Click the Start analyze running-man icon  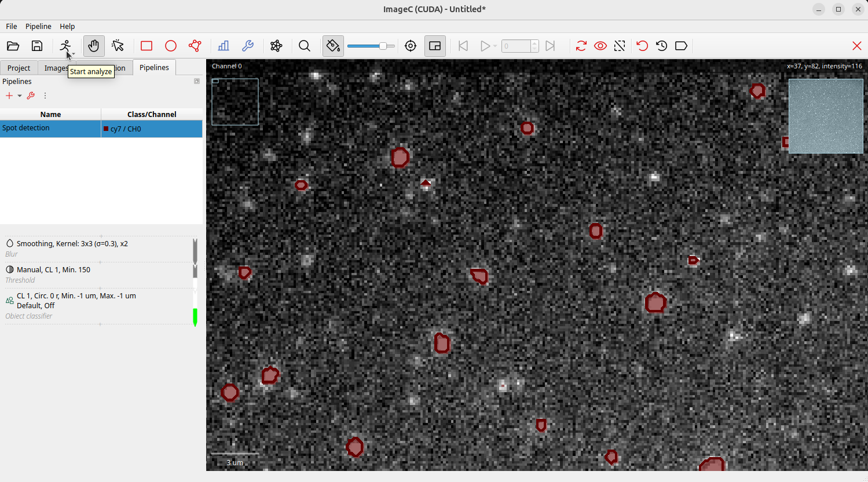point(65,46)
